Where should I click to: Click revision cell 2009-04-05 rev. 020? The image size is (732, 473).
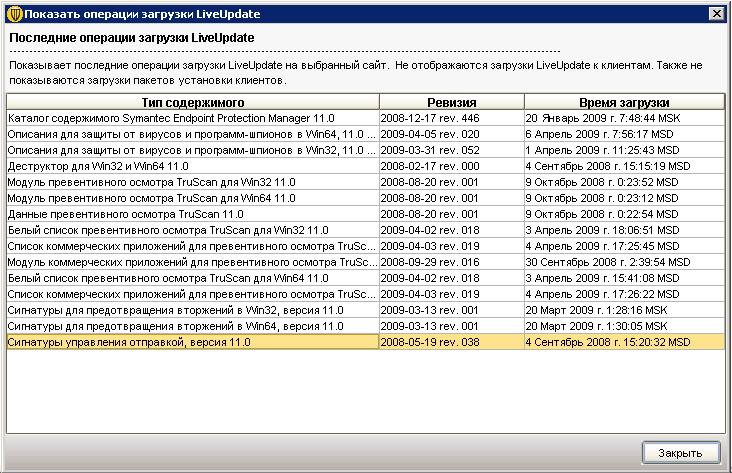(452, 134)
